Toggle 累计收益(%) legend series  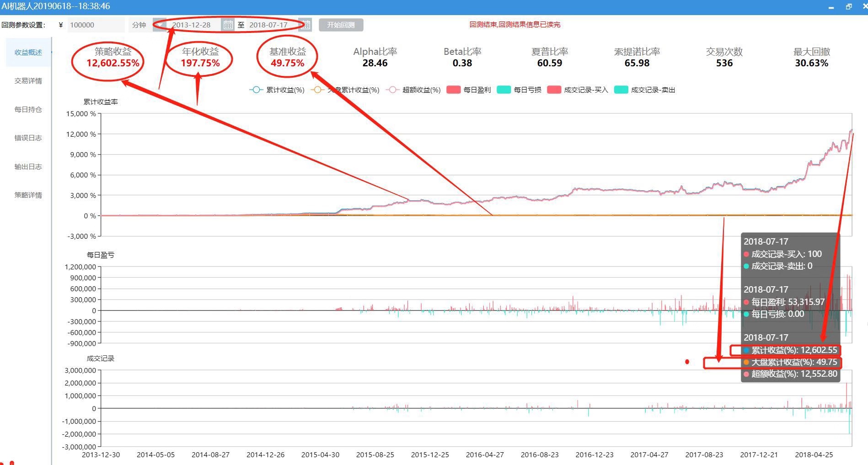(x=277, y=90)
